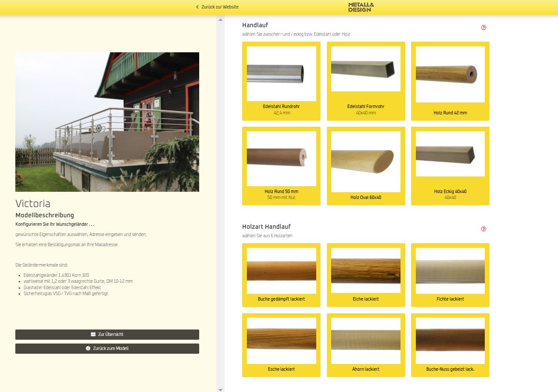
Task: Click text 'Glashalter Edelstahl oder Edelstahl Effekt'
Action: click(x=62, y=287)
